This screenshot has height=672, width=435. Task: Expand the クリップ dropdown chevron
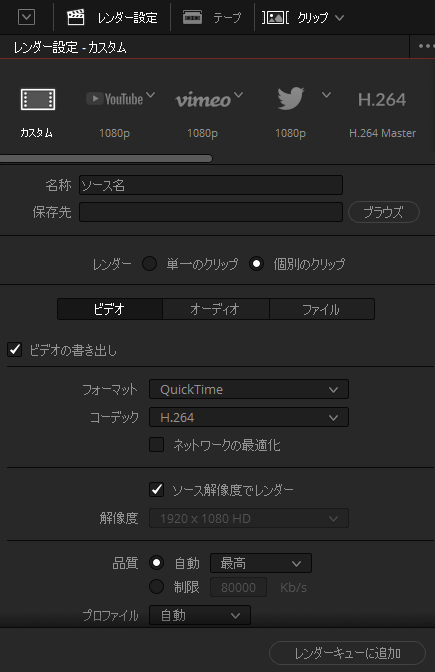click(339, 18)
